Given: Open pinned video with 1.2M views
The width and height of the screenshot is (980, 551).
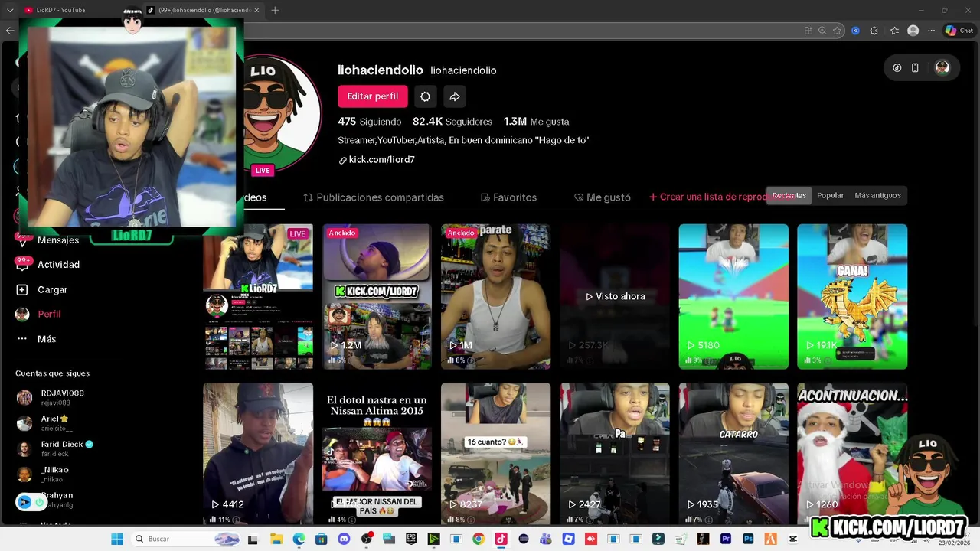Looking at the screenshot, I should [377, 297].
